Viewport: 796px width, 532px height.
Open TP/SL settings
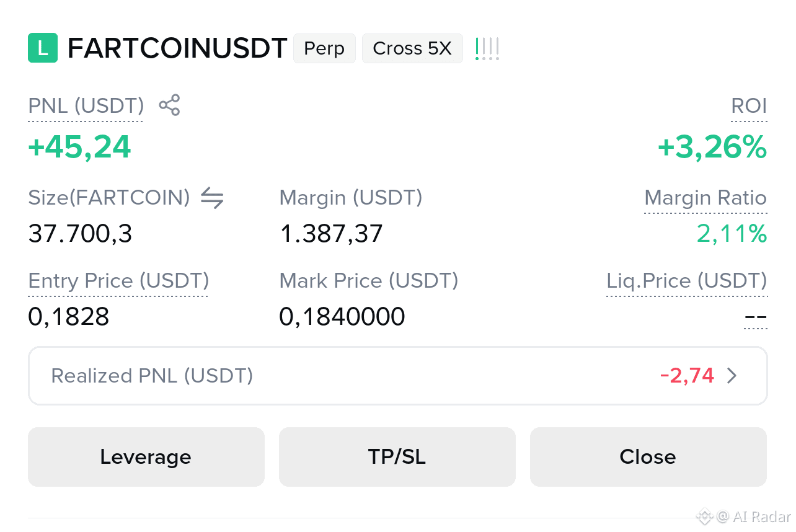(x=397, y=457)
